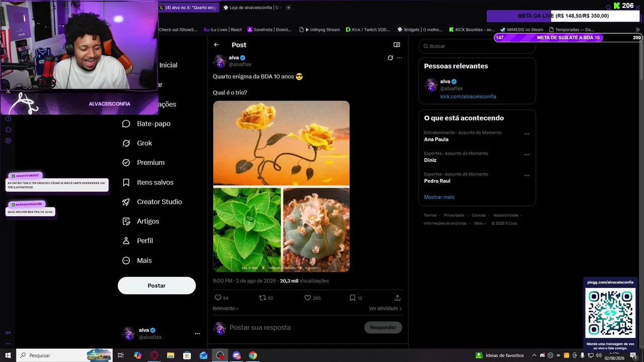Open the Kick / Twitch VOD bookmark
This screenshot has width=644, height=362.
pos(368,30)
